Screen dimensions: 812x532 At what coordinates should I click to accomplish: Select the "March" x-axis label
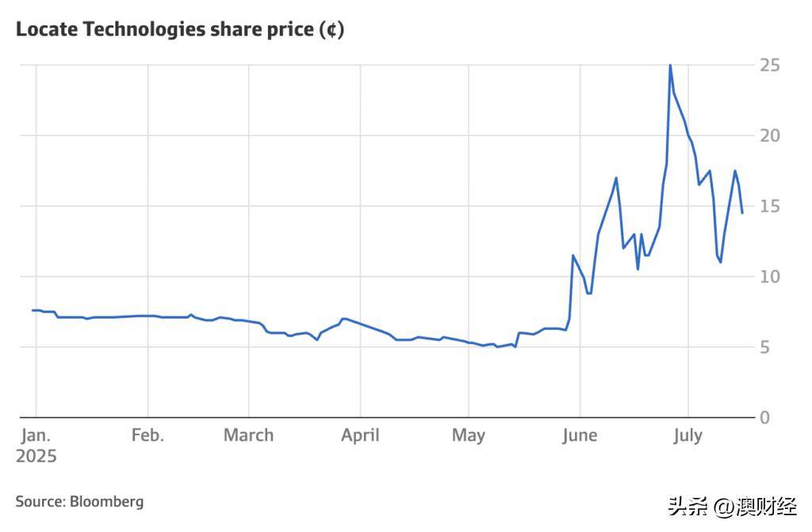click(248, 435)
